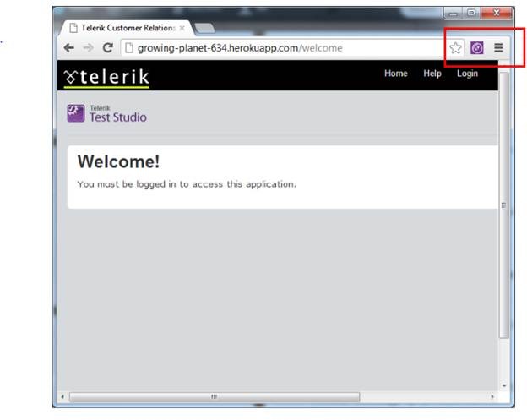Image resolution: width=527 pixels, height=420 pixels.
Task: Click the Telerik logo in the header
Action: (106, 77)
